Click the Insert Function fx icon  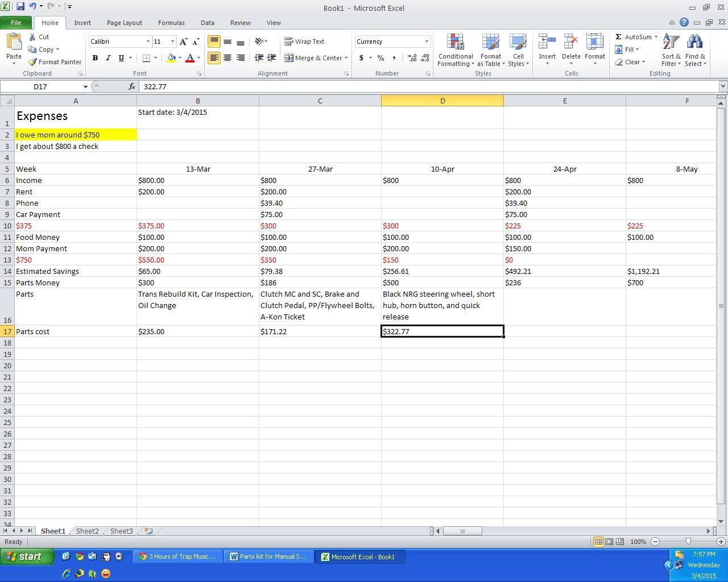[x=132, y=86]
